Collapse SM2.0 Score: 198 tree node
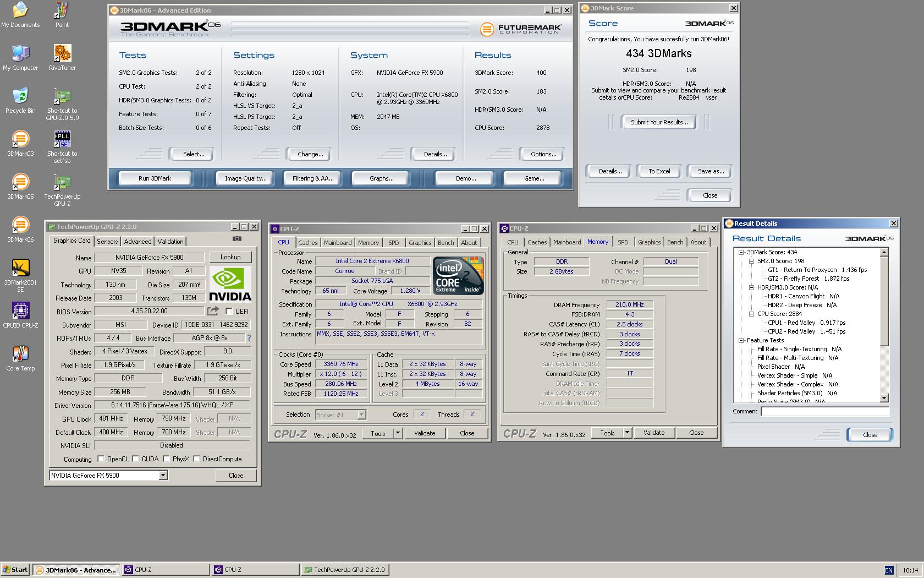The image size is (924, 578). coord(751,261)
